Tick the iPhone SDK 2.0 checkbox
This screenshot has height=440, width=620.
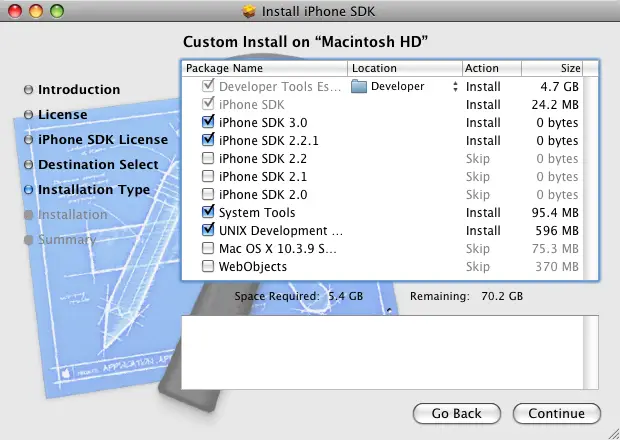208,195
